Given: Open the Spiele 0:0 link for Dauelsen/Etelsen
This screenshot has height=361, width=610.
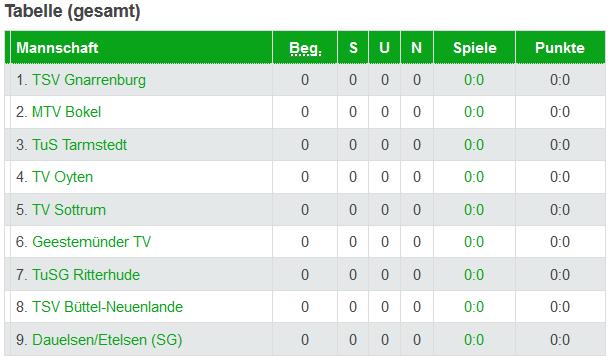Looking at the screenshot, I should point(474,340).
